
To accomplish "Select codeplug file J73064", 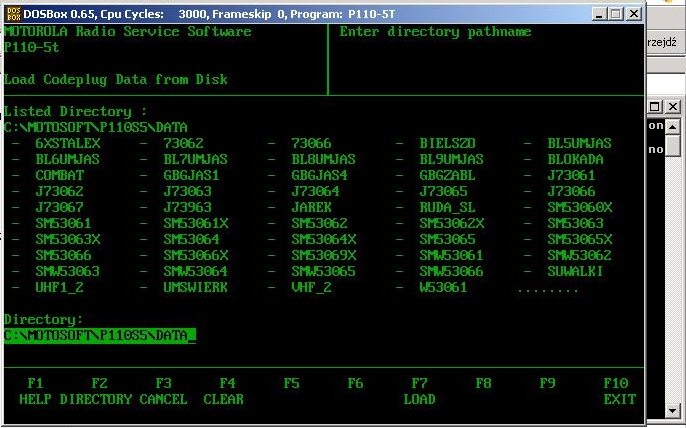I will tap(315, 191).
